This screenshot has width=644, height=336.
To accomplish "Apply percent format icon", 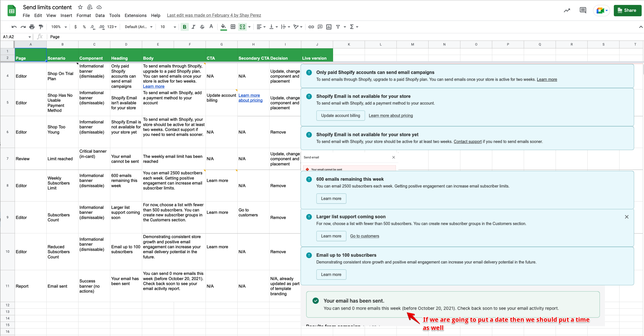I will [84, 27].
